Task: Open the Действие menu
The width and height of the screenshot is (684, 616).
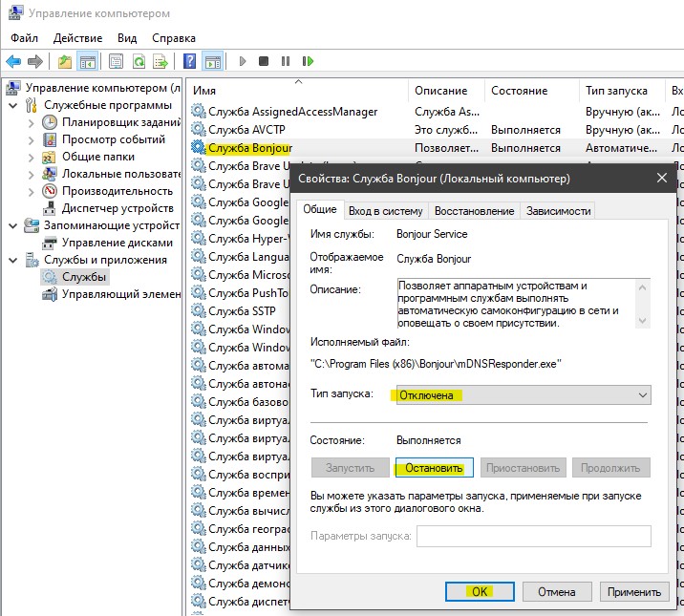Action: 77,38
